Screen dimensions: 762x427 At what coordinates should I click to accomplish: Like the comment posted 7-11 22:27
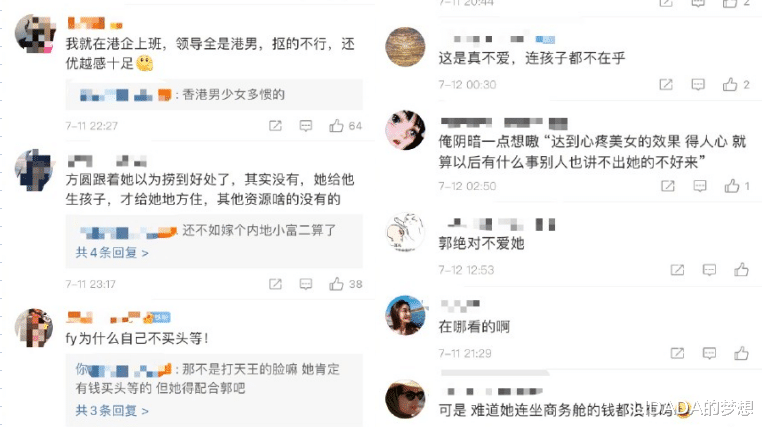336,126
